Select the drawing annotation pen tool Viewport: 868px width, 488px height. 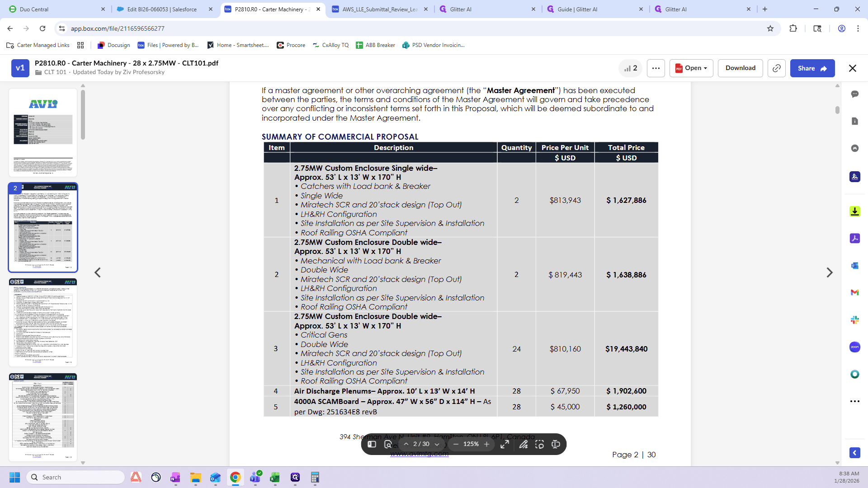pos(524,444)
